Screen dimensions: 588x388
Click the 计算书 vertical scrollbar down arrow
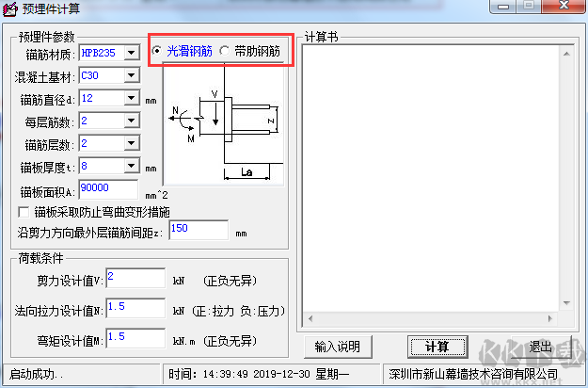[566, 303]
